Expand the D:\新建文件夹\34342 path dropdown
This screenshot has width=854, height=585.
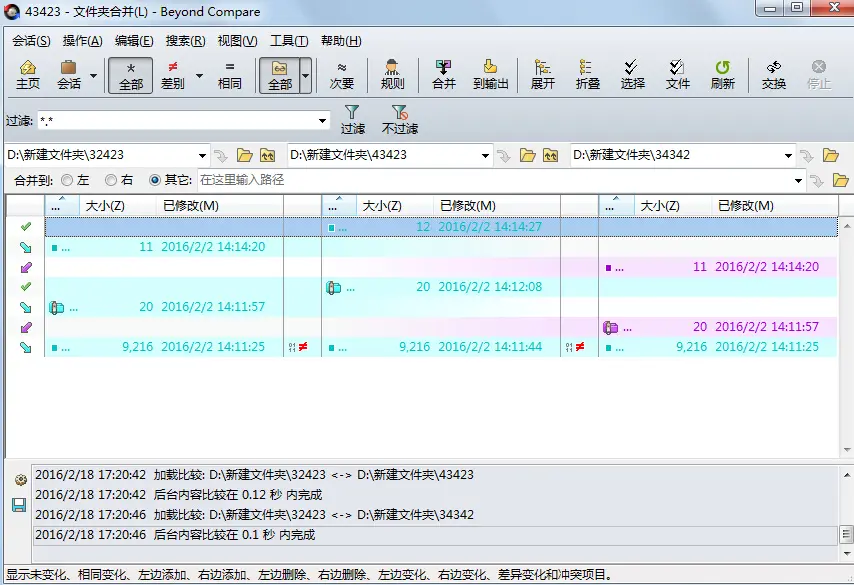(x=788, y=156)
